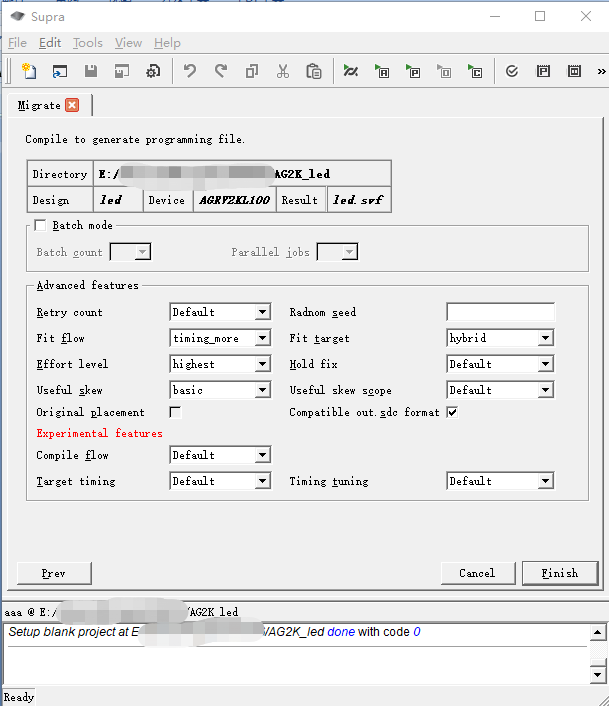Click the Copy toolbar icon
The image size is (609, 706).
pos(252,71)
